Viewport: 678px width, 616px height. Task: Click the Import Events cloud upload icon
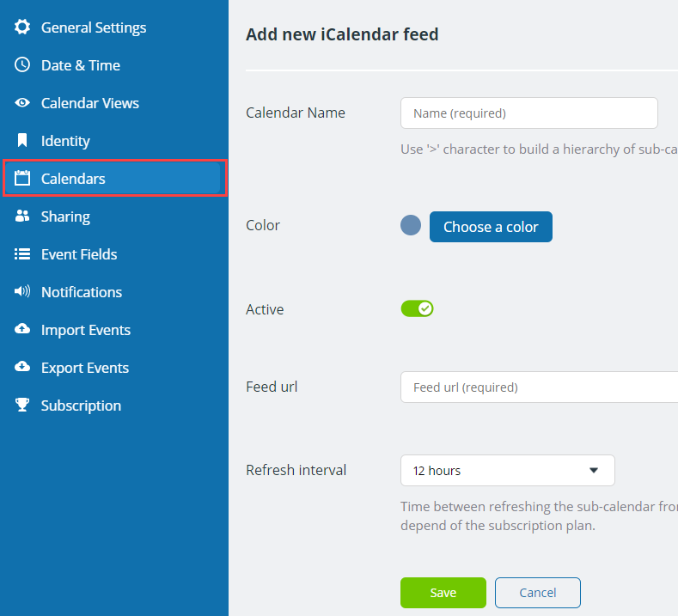[x=22, y=329]
